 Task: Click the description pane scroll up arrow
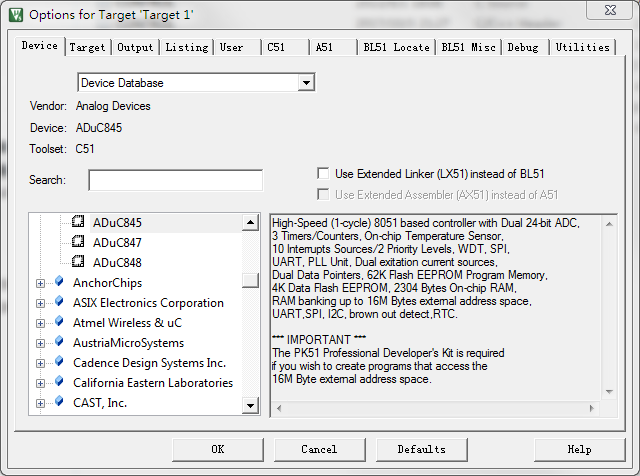(x=609, y=224)
